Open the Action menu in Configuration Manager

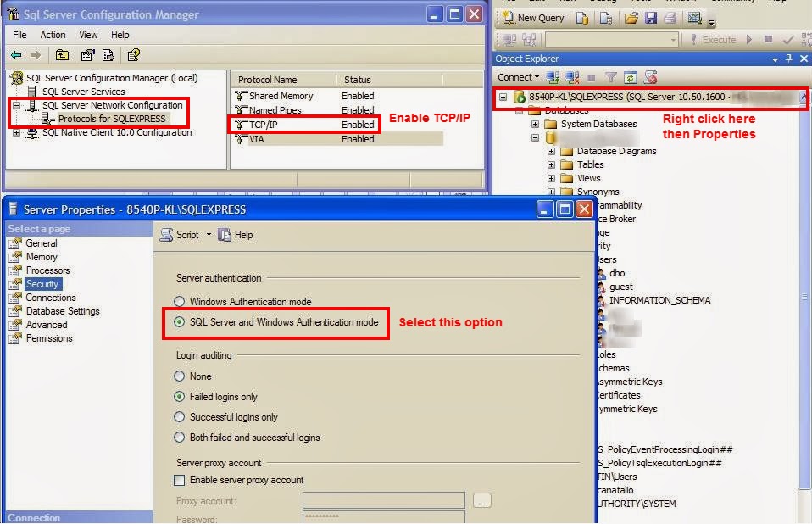pos(53,35)
